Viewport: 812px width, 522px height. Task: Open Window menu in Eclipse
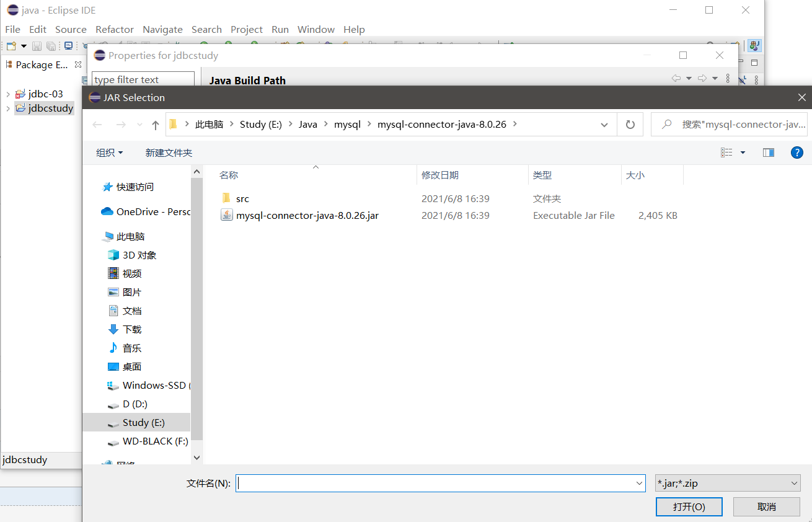(316, 29)
